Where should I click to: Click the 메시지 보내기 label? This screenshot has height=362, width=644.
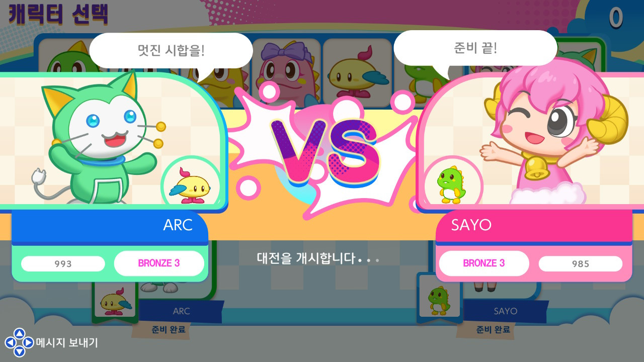point(67,343)
